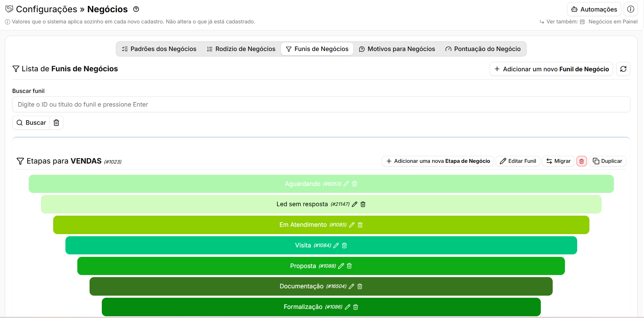Screen dimensions: 644x318
Task: Open the info icon beside Automações
Action: [x=631, y=9]
